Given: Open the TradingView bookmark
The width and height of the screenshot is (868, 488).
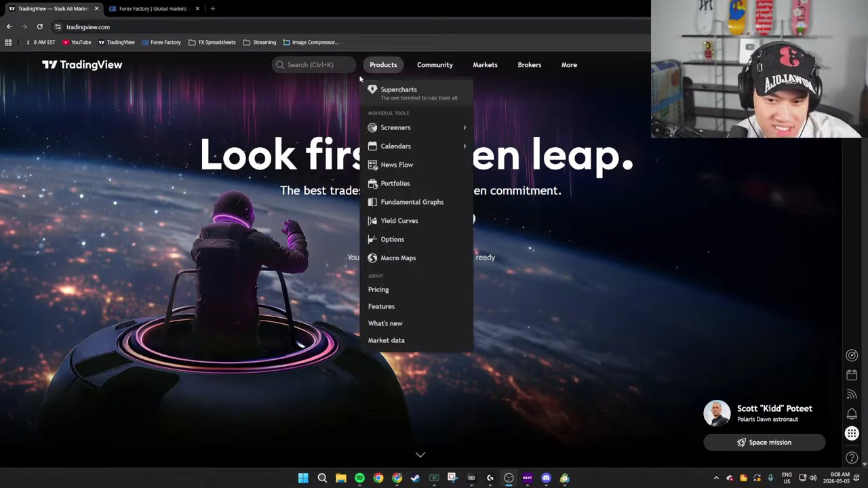Looking at the screenshot, I should [117, 42].
